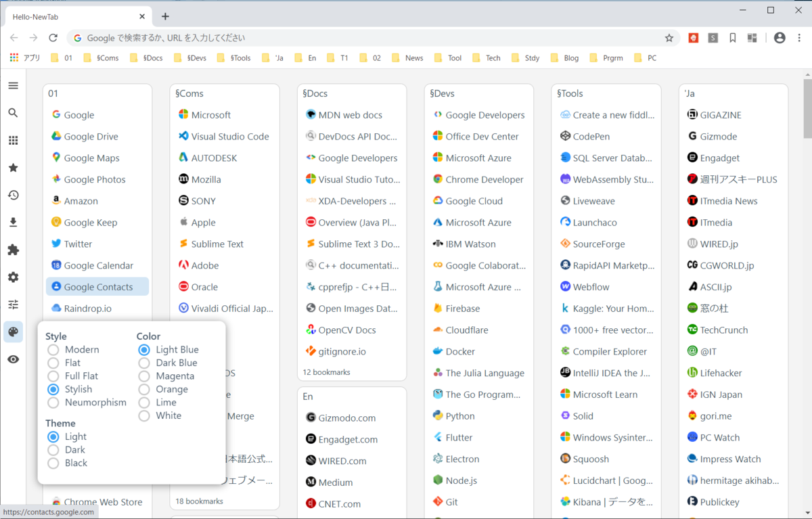Select the Lime color option
Viewport: 812px width, 519px height.
click(143, 403)
